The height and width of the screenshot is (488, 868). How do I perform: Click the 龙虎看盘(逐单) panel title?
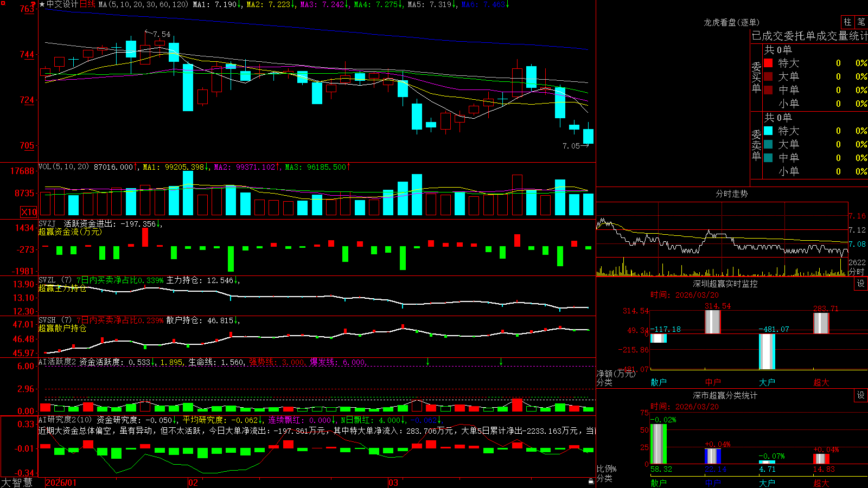click(732, 22)
